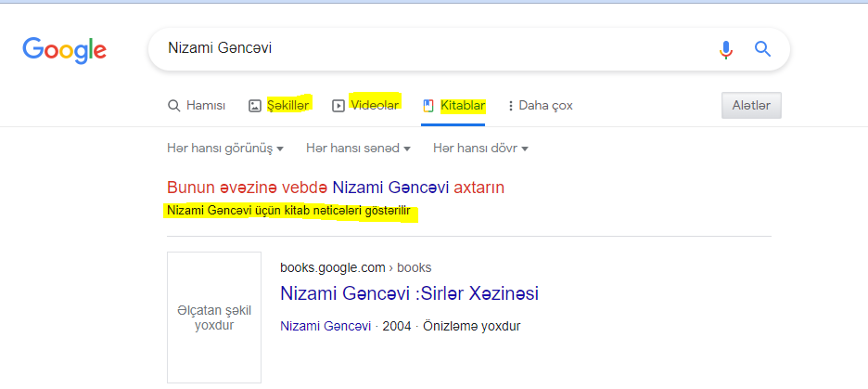Click the books.google.com breadcrumb
868x389 pixels.
[332, 267]
